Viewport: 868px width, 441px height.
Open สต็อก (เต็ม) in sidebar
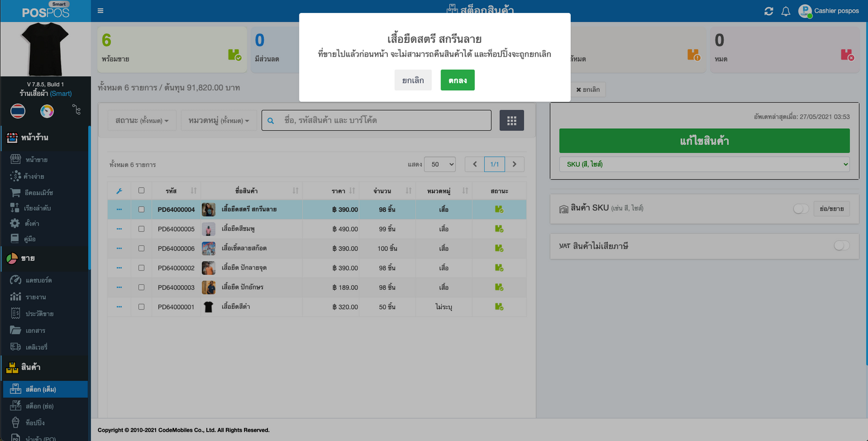pos(41,389)
